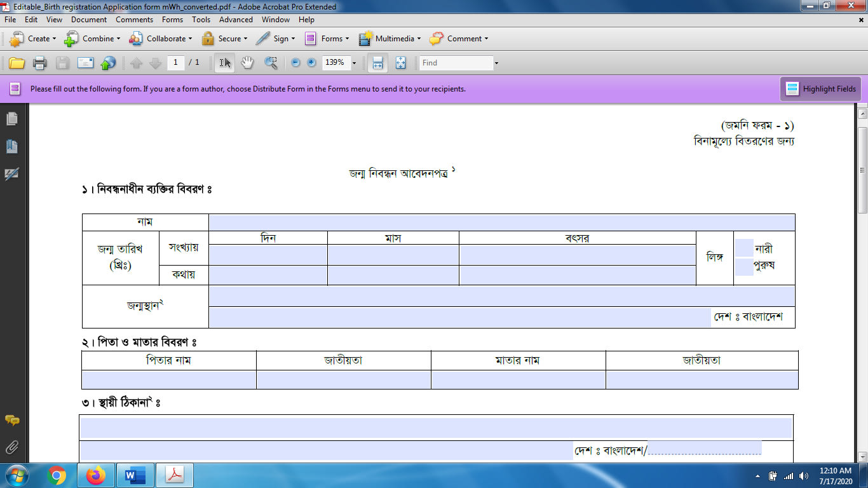868x488 pixels.
Task: Open the Signatures panel in left sidebar
Action: 11,173
